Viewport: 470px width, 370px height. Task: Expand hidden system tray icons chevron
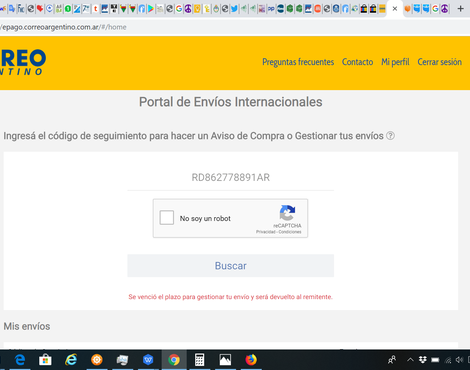410,360
